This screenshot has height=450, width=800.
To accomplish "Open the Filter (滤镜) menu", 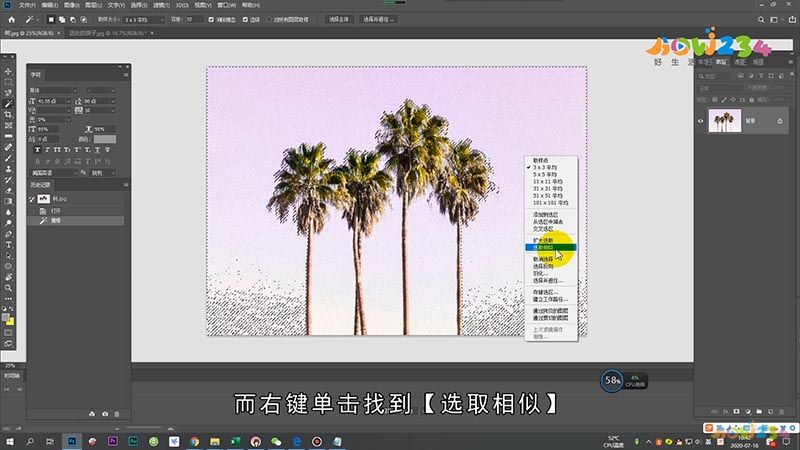I will pos(161,5).
